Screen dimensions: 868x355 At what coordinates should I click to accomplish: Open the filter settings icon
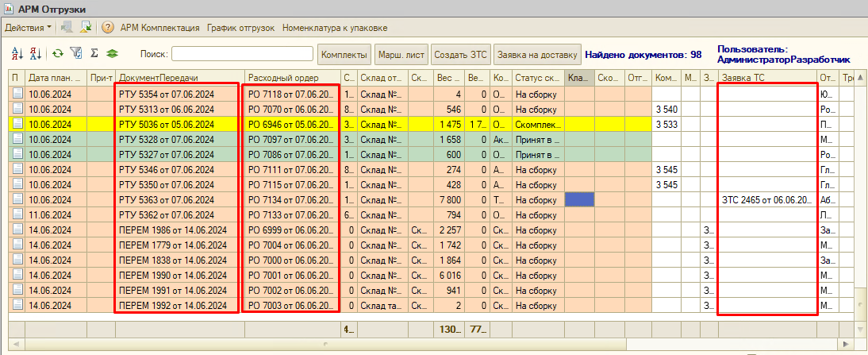click(76, 53)
